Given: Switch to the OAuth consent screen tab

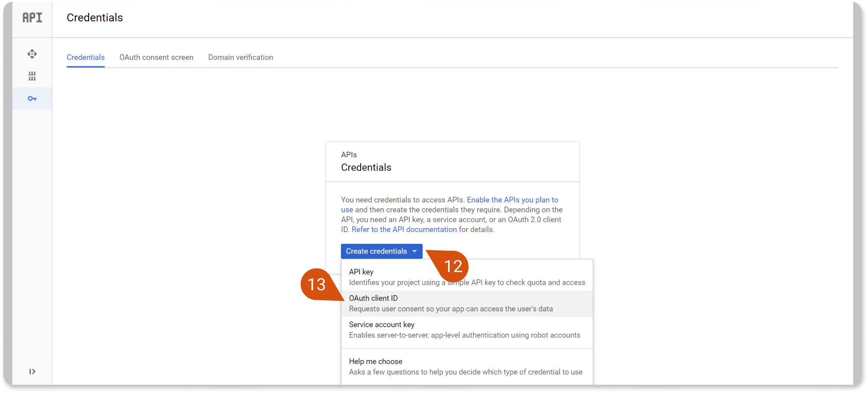Looking at the screenshot, I should tap(156, 57).
